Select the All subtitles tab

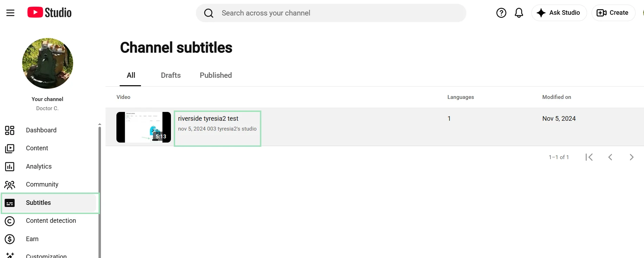click(131, 75)
